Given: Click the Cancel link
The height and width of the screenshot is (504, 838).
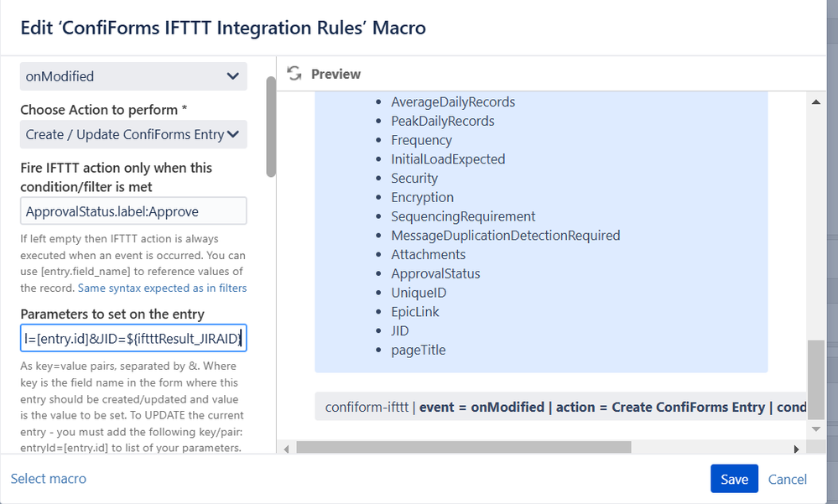Looking at the screenshot, I should click(x=788, y=479).
